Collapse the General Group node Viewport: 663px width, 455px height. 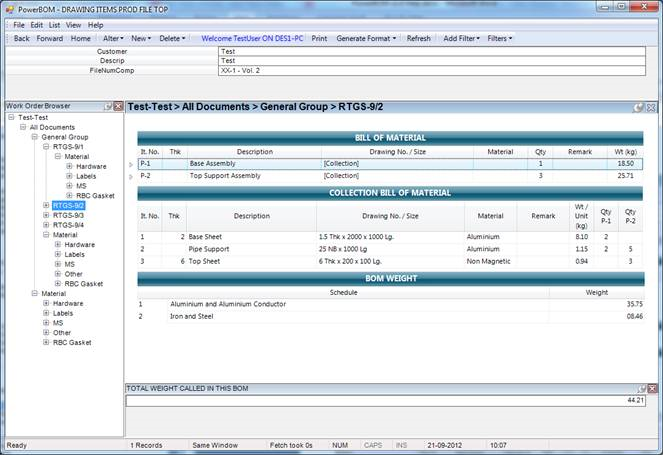(34, 137)
